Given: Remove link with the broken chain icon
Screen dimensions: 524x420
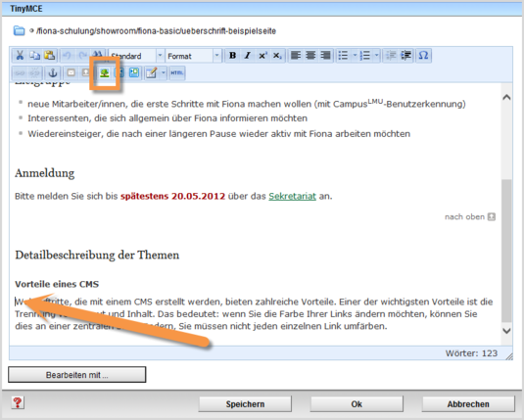Looking at the screenshot, I should click(34, 72).
